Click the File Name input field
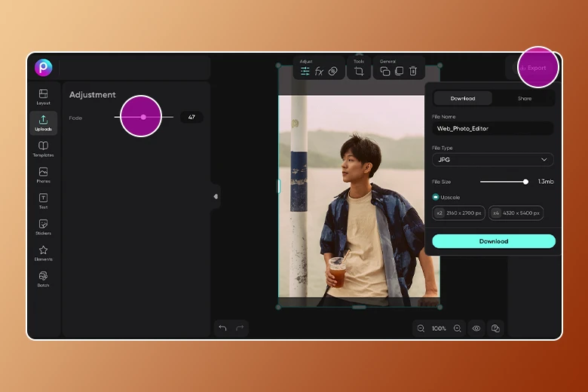The image size is (588, 392). (493, 129)
